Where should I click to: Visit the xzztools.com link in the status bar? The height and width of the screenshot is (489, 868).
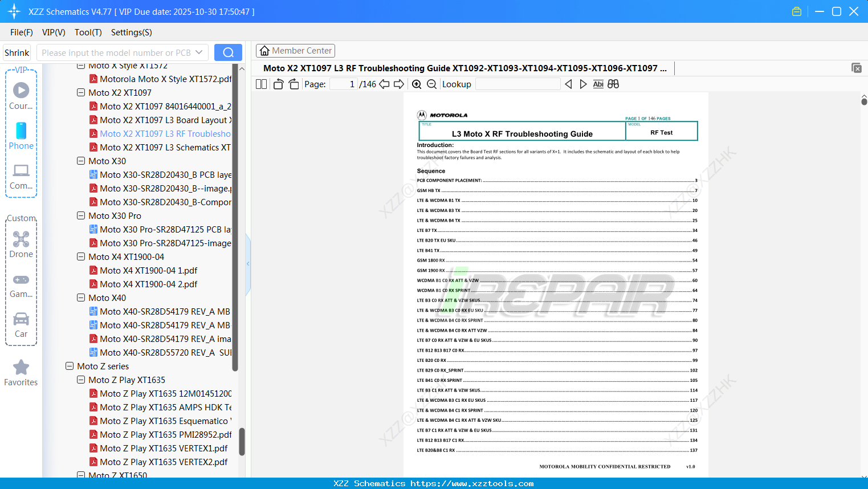pyautogui.click(x=472, y=483)
